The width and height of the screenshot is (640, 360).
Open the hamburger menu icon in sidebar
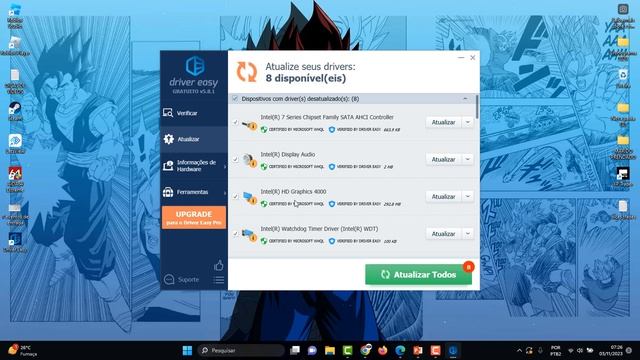(219, 280)
